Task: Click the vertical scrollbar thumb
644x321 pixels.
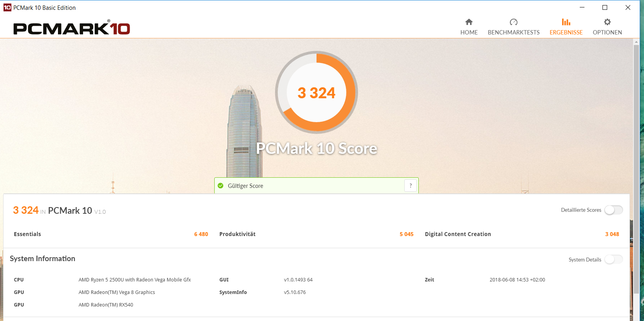Action: 636,169
